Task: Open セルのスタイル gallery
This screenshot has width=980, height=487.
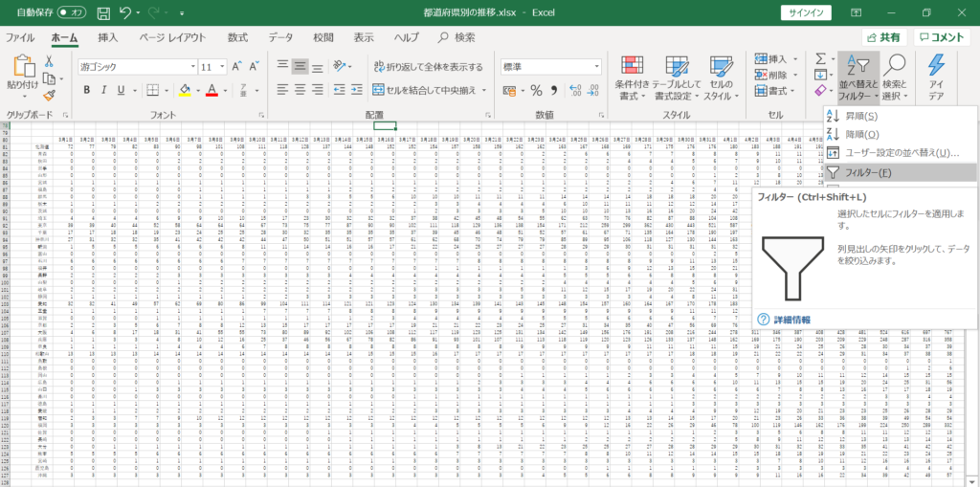Action: 721,78
